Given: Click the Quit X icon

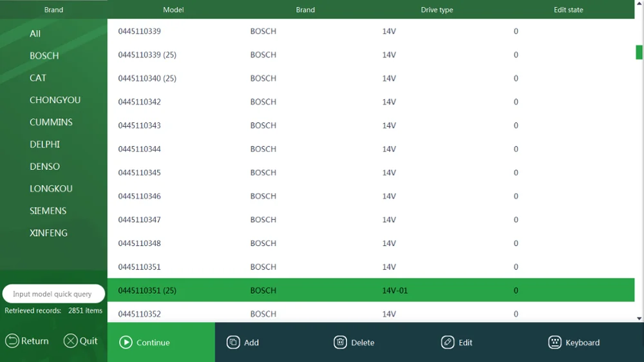Looking at the screenshot, I should pyautogui.click(x=70, y=341).
